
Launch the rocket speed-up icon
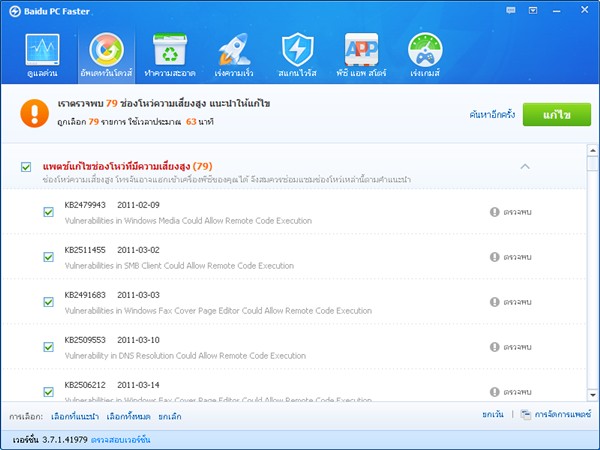pyautogui.click(x=234, y=49)
